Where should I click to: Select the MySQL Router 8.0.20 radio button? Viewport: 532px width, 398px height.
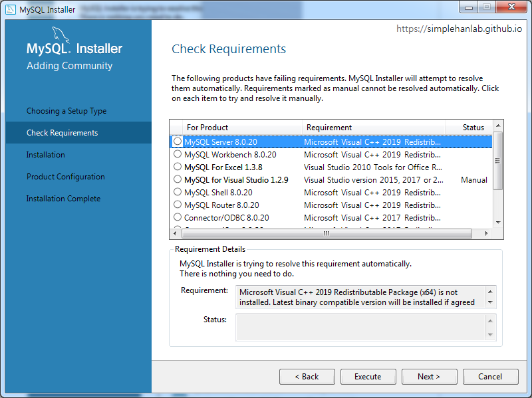point(178,205)
